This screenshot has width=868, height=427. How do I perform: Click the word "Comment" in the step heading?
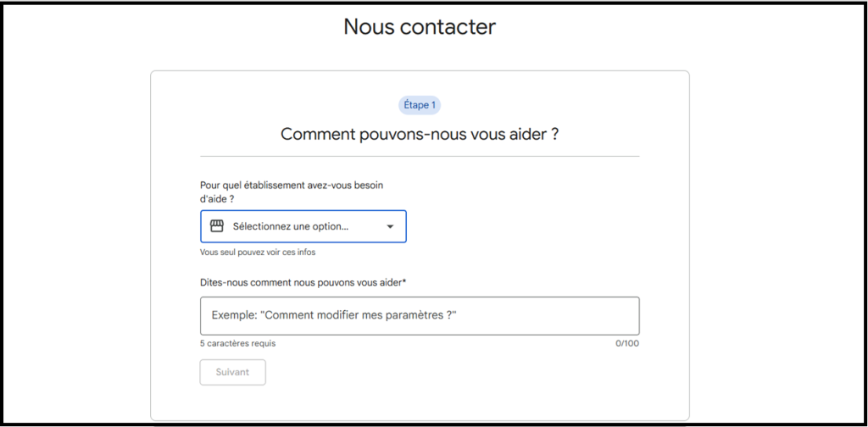point(314,134)
